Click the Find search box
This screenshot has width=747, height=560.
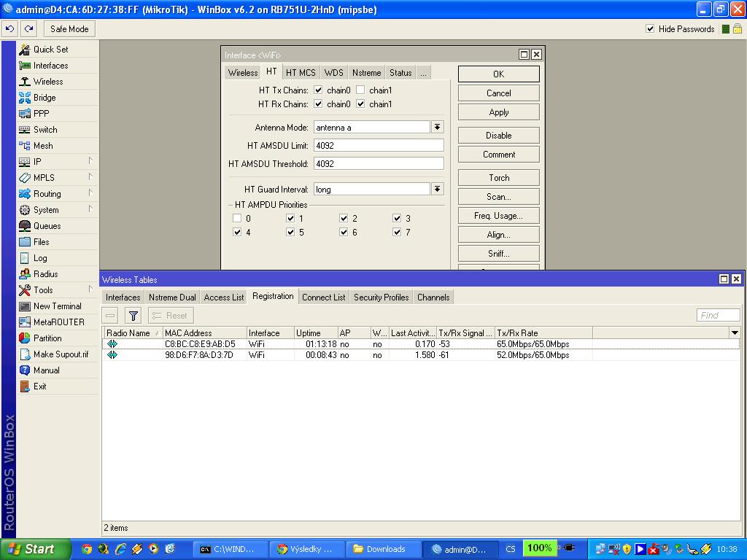(x=718, y=315)
